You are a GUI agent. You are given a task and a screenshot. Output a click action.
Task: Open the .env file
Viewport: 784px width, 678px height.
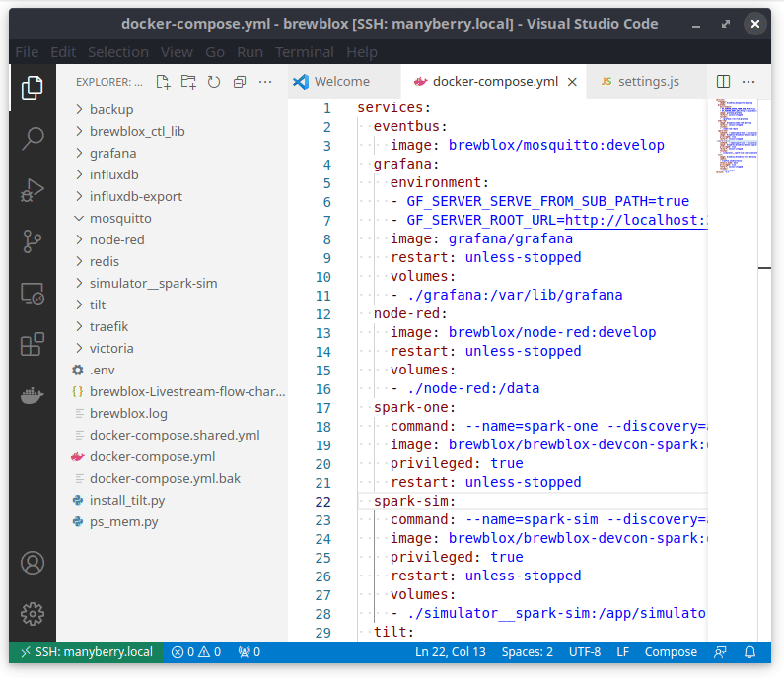[x=172, y=371]
